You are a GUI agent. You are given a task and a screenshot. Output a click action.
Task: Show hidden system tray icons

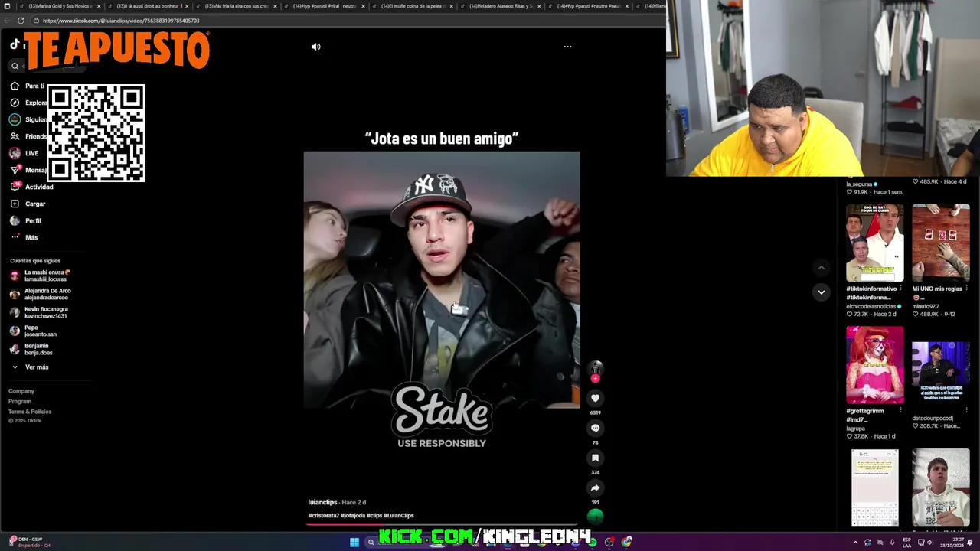pos(855,543)
